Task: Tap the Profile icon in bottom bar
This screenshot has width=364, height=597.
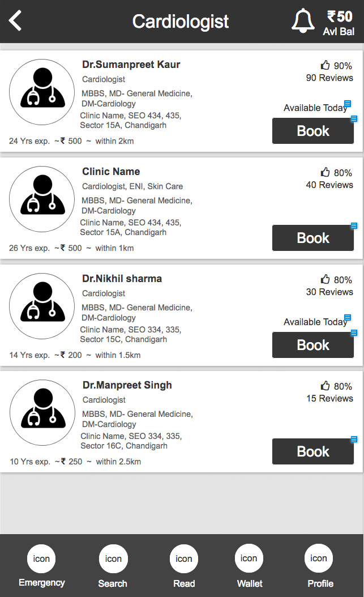Action: coord(319,558)
